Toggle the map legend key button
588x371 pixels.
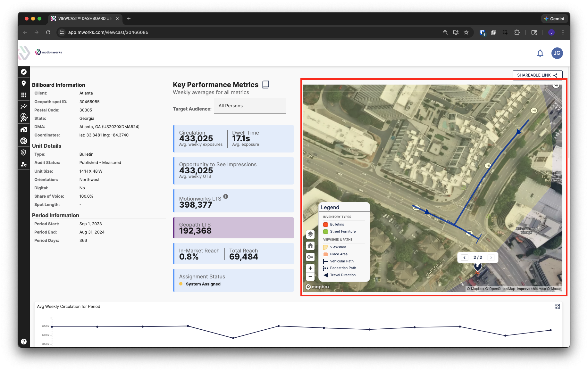click(x=310, y=257)
